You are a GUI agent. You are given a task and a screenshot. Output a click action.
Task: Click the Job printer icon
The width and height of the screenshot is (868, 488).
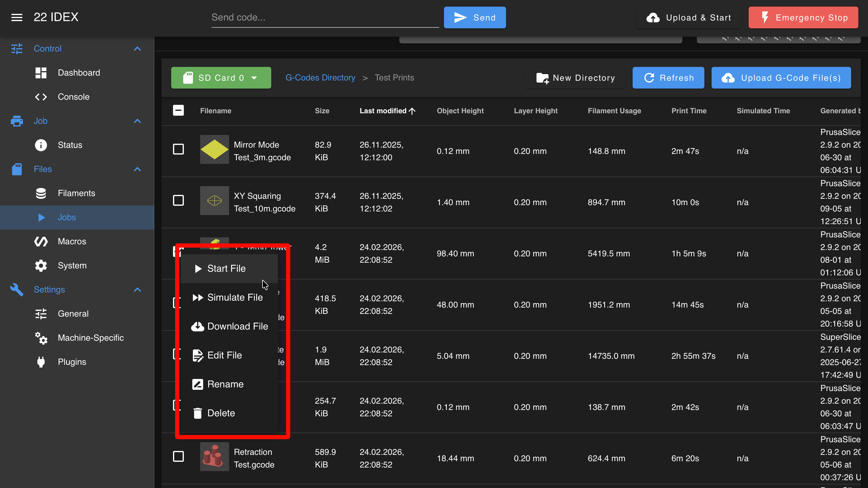tap(17, 121)
